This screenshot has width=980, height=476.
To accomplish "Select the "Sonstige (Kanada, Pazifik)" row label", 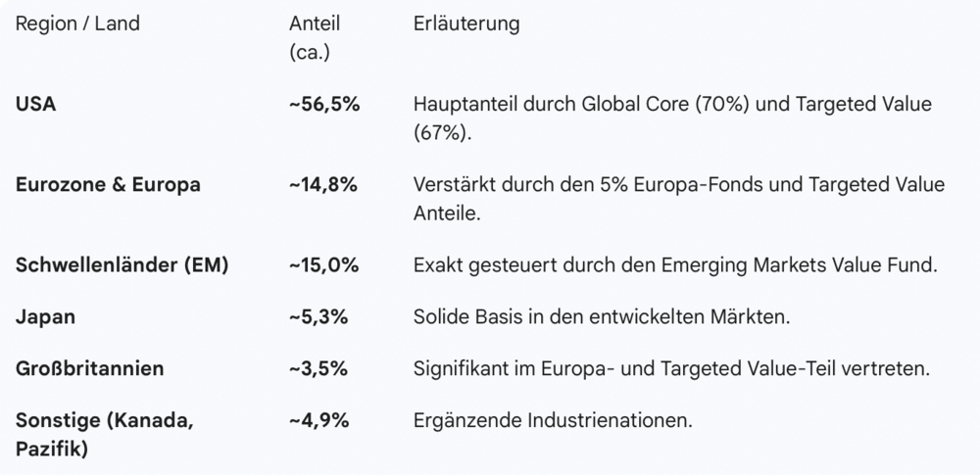I will [x=105, y=435].
